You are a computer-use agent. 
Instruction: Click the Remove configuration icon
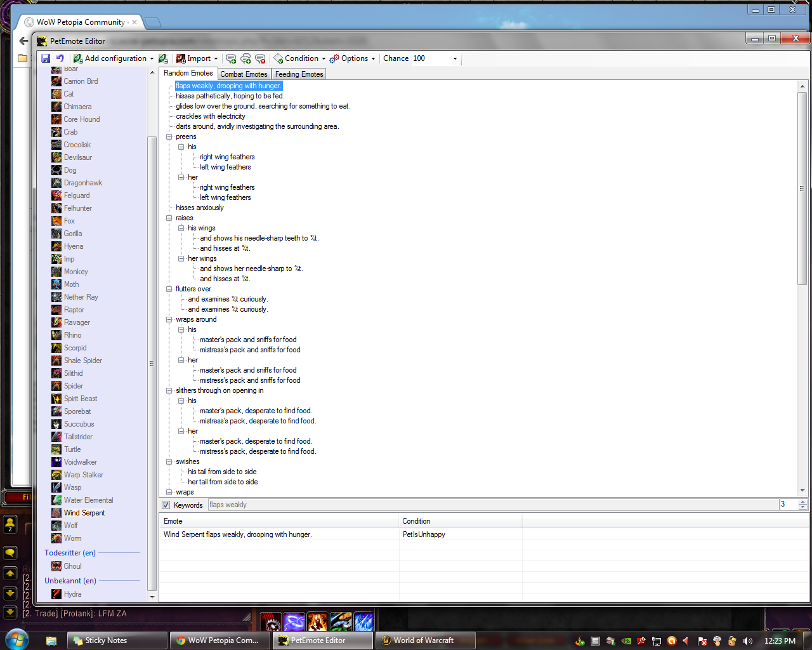(163, 58)
